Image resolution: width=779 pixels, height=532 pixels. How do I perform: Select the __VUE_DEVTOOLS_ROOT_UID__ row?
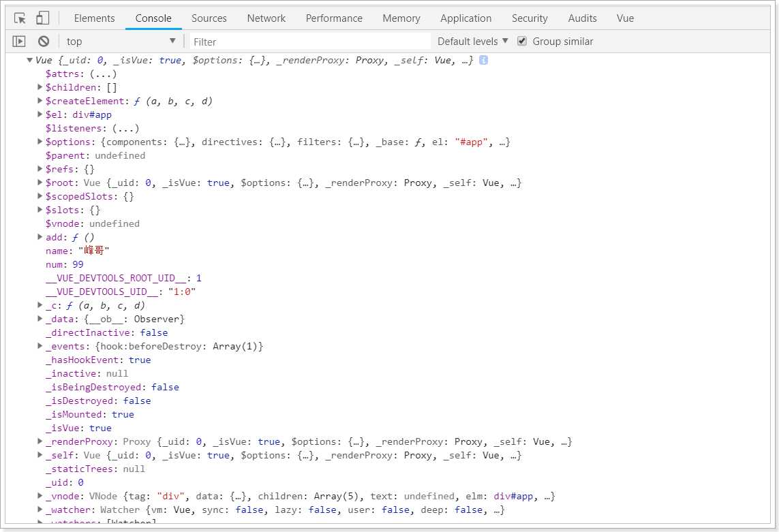[x=124, y=278]
